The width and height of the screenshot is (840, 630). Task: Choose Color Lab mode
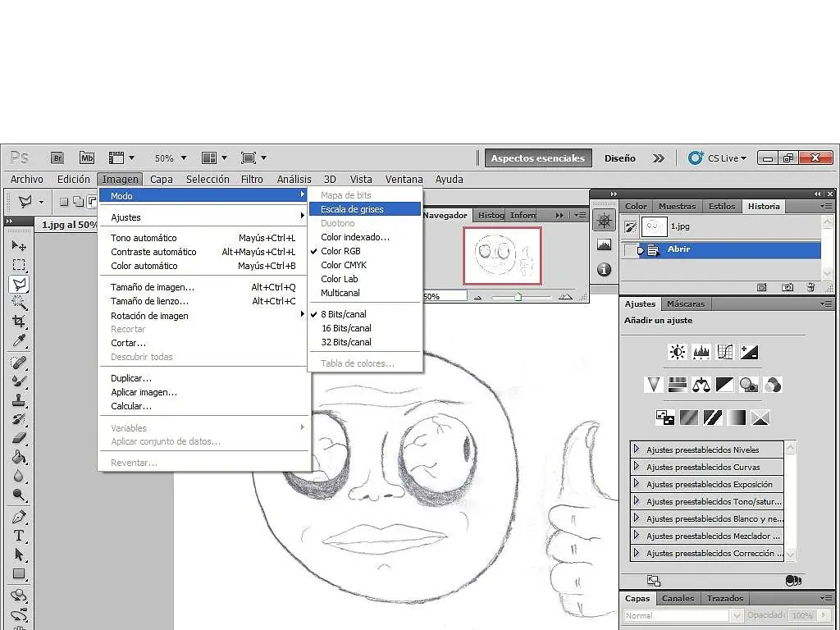(x=340, y=279)
